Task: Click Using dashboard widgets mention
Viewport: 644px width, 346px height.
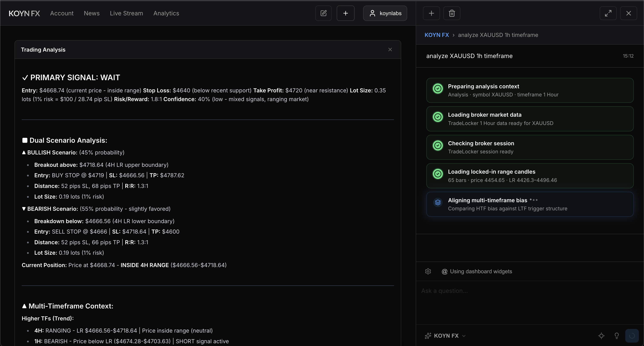Action: point(477,271)
